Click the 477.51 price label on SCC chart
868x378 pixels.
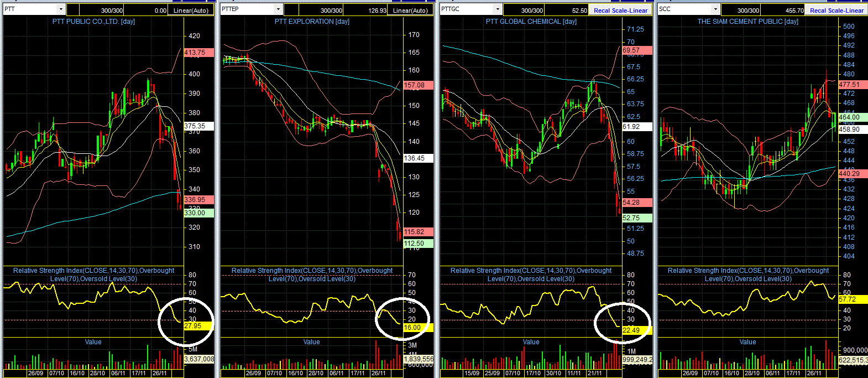853,85
